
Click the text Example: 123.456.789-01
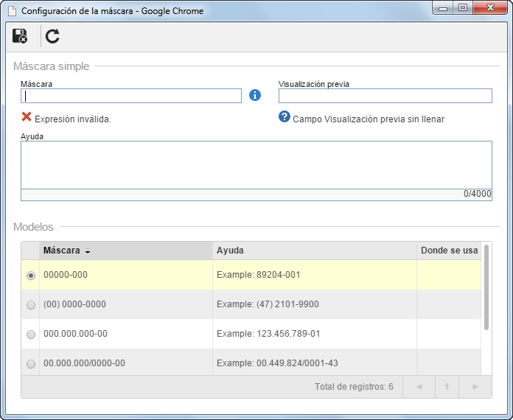[x=268, y=334]
